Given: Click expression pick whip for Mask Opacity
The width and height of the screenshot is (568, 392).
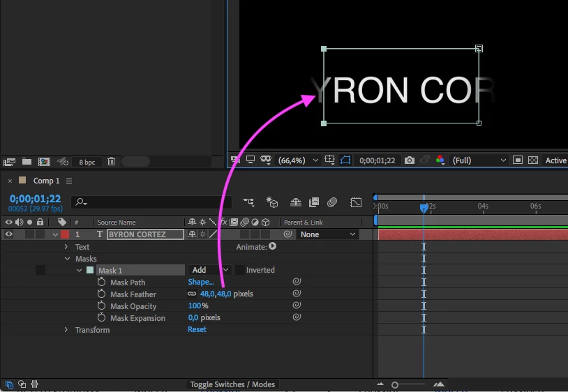Looking at the screenshot, I should 297,305.
